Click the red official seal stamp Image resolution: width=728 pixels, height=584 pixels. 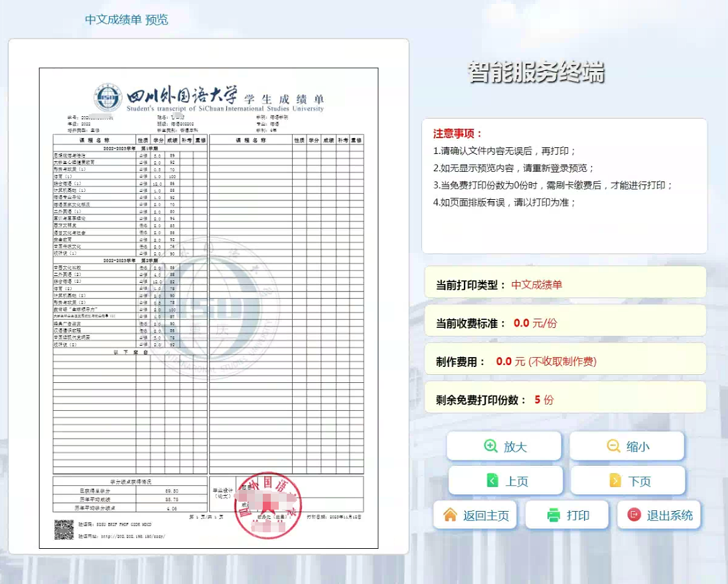coord(268,507)
